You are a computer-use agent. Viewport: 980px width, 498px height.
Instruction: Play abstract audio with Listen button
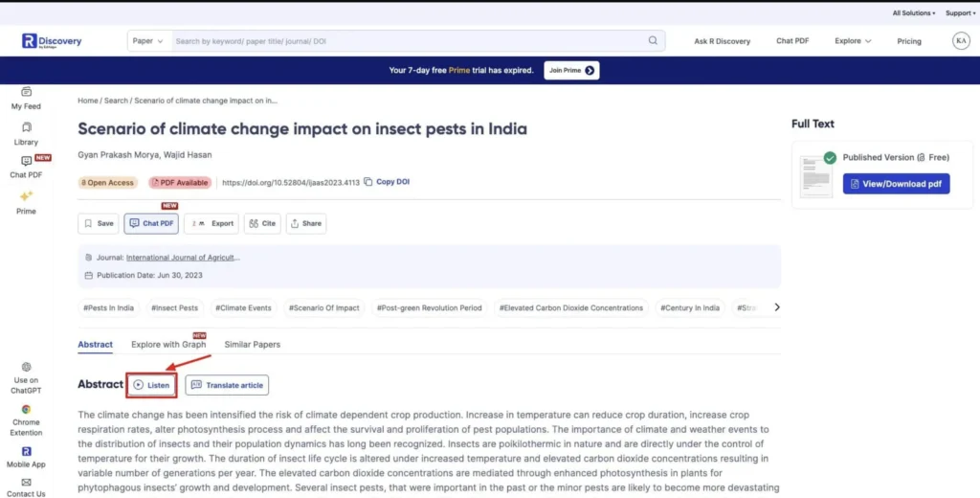(x=151, y=385)
